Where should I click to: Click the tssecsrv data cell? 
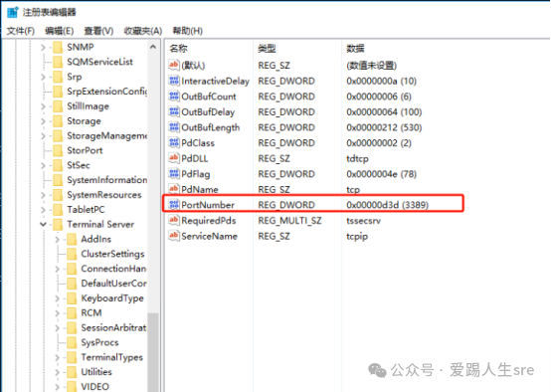click(363, 221)
